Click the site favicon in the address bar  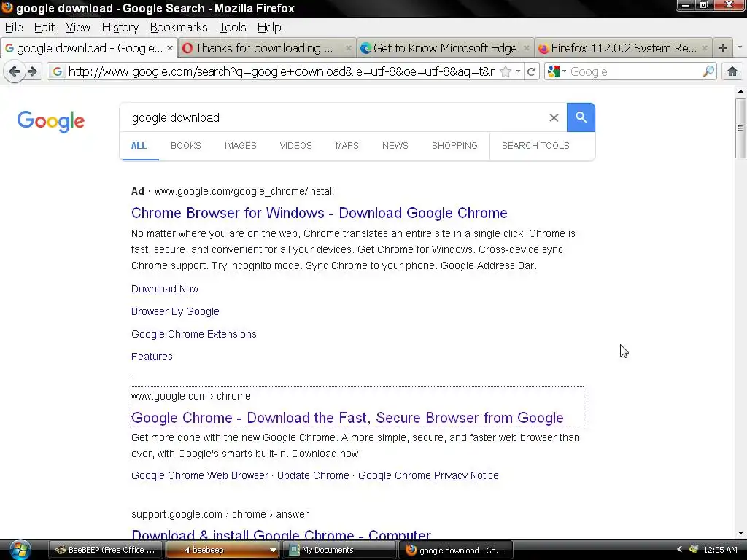(x=57, y=72)
